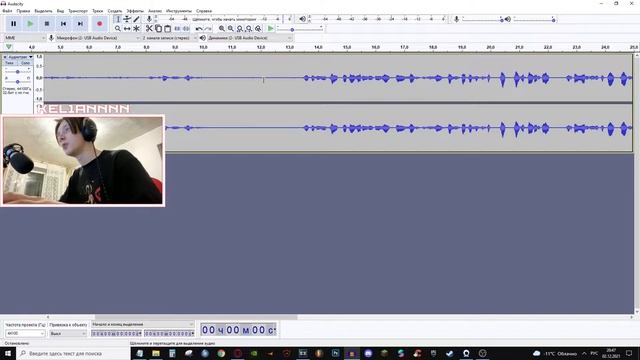Click the selection start time field
This screenshot has width=640, height=360.
(x=116, y=333)
